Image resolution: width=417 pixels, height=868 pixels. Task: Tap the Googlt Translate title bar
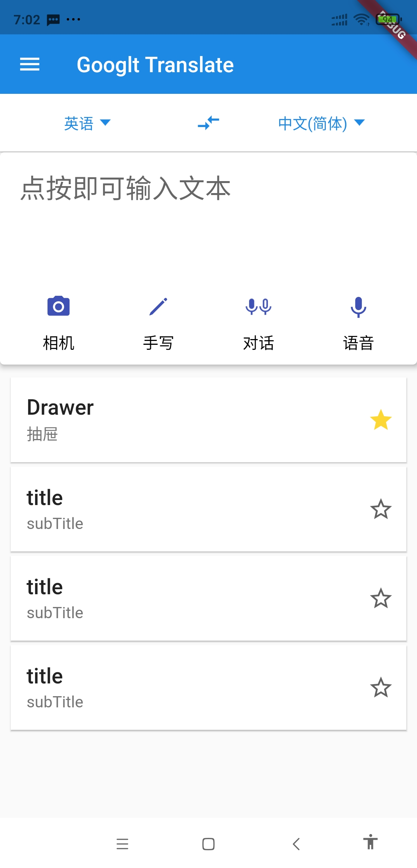click(155, 64)
